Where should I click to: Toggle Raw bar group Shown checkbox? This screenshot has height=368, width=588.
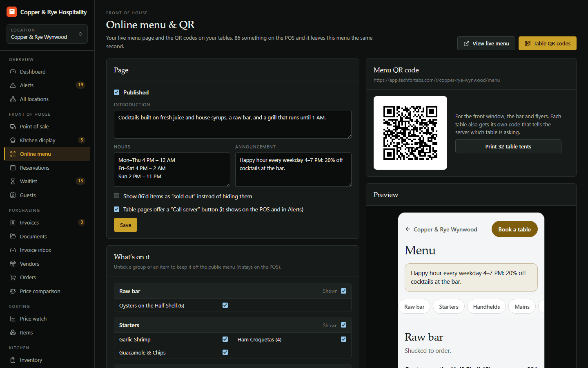[343, 291]
